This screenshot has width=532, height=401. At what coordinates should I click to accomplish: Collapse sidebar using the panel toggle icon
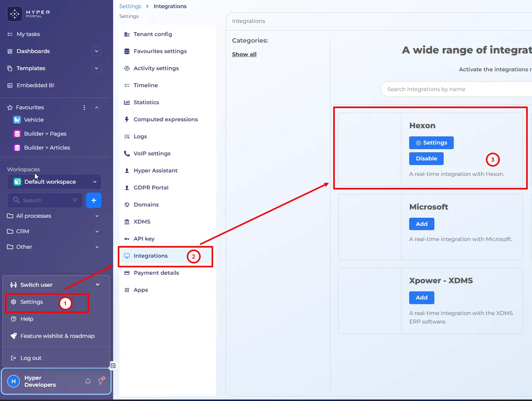tap(113, 365)
